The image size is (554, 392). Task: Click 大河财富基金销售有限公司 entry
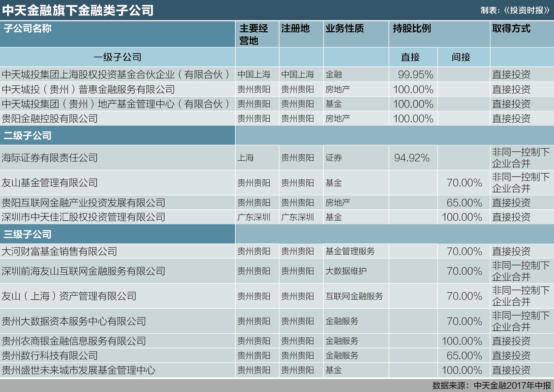pos(60,252)
